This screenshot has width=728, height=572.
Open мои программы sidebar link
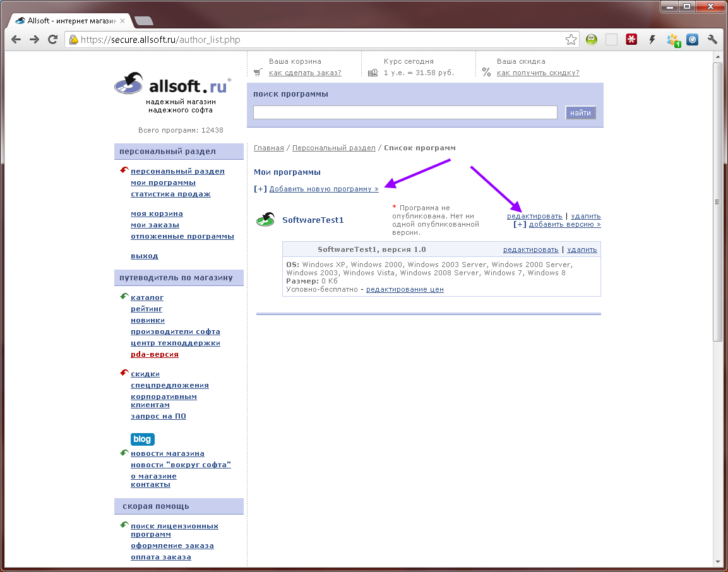(163, 183)
